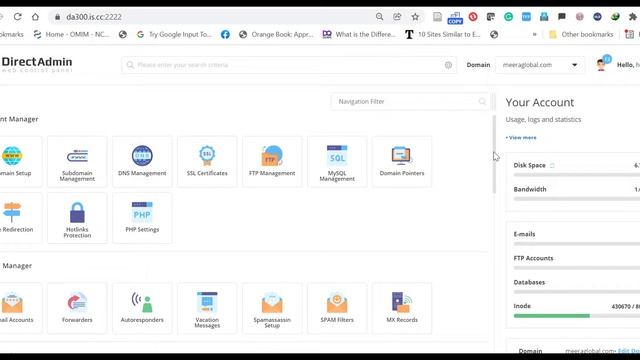Click the COPY extension icon

pyautogui.click(x=455, y=18)
